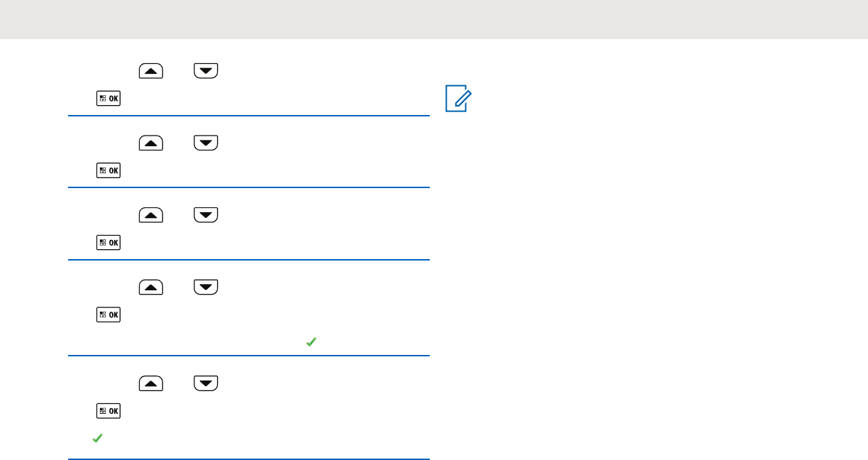This screenshot has width=868, height=460.
Task: Select the OK menu key in the second step
Action: coord(108,170)
